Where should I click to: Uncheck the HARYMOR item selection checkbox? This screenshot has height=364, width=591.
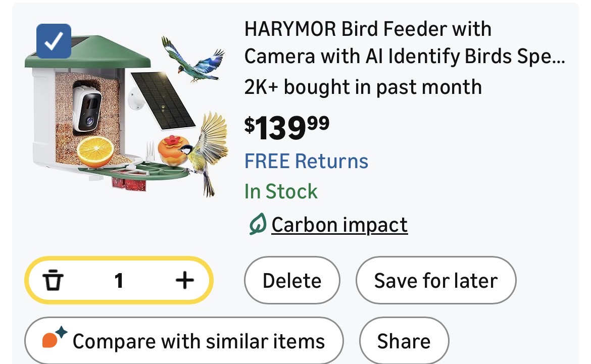pyautogui.click(x=54, y=41)
